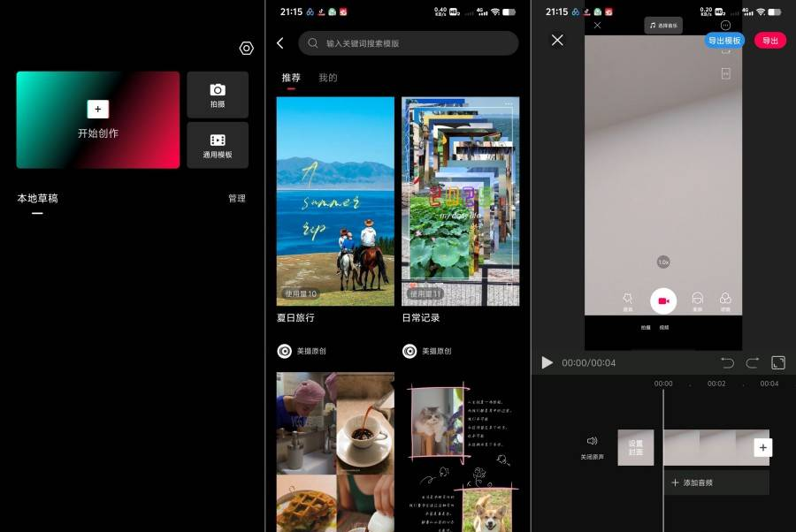Switch to the 我的 tab
This screenshot has width=796, height=532.
(x=328, y=78)
